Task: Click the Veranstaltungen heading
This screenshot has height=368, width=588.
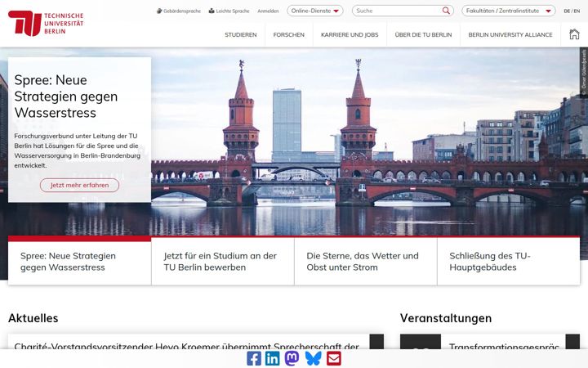Action: (x=446, y=318)
